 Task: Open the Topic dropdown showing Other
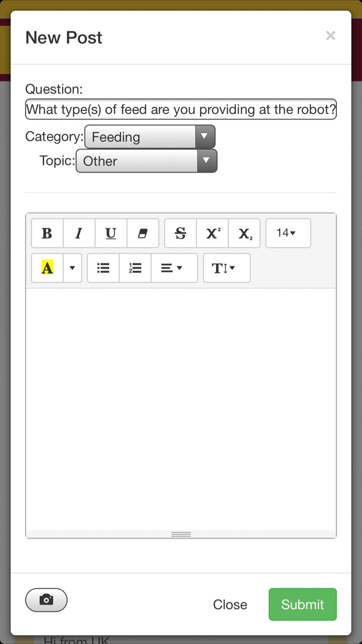tap(147, 161)
